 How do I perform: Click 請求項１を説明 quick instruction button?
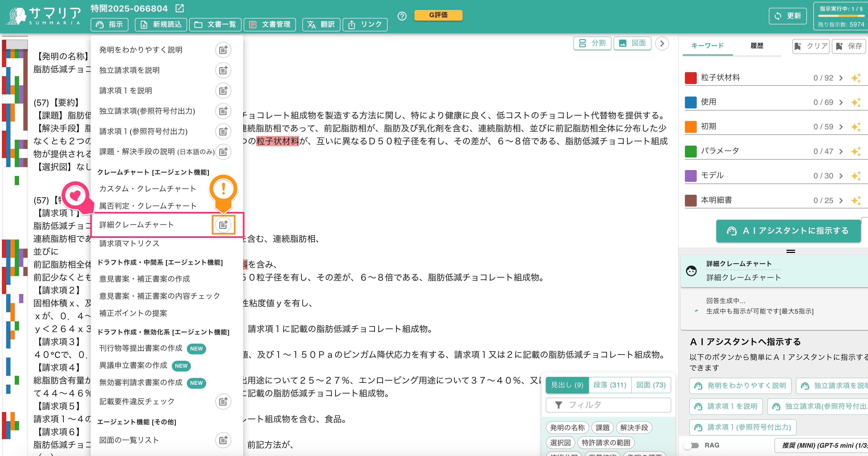[x=726, y=406]
